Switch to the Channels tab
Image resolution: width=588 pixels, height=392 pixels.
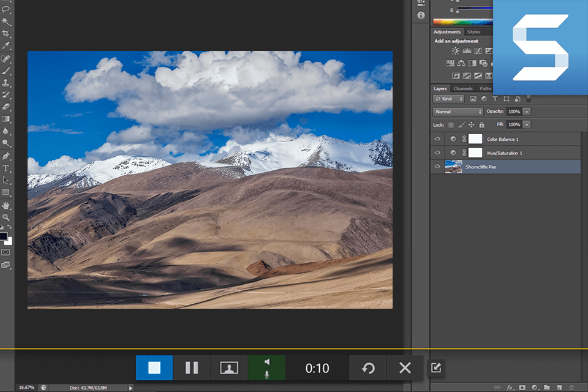click(x=463, y=88)
